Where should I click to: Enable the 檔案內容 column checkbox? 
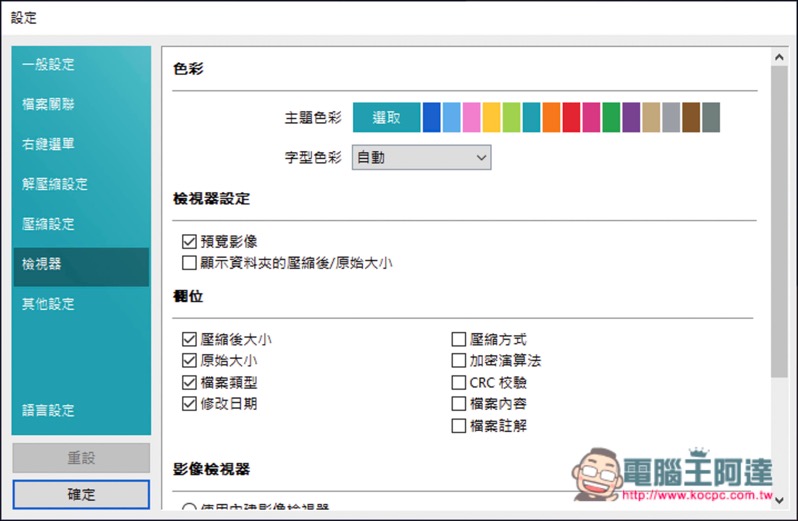pyautogui.click(x=459, y=404)
